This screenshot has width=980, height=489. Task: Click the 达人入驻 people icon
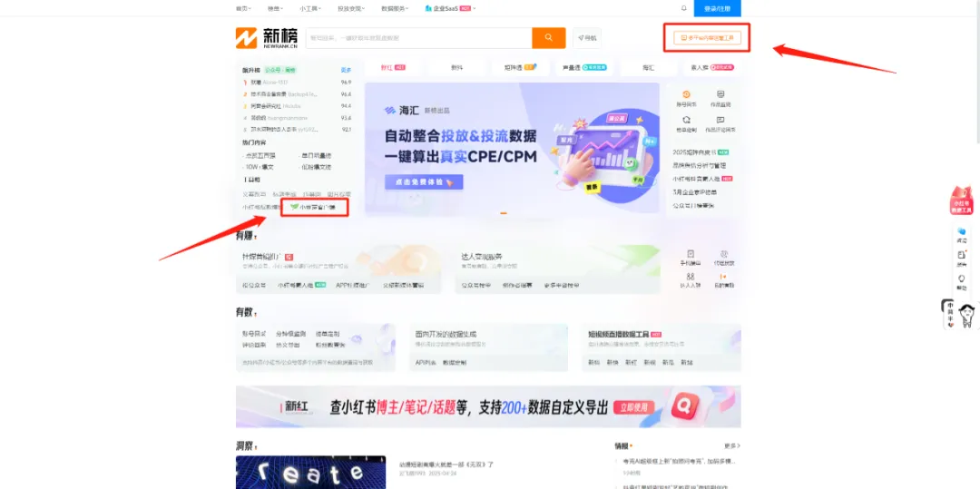click(691, 276)
